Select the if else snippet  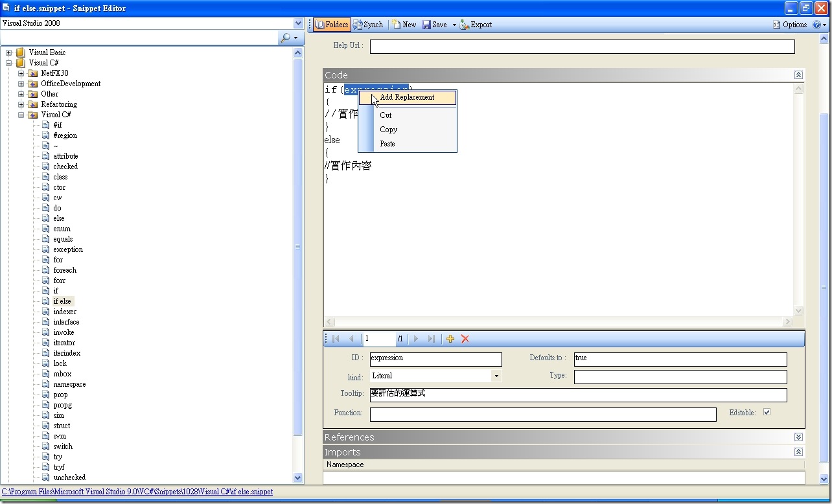coord(62,301)
